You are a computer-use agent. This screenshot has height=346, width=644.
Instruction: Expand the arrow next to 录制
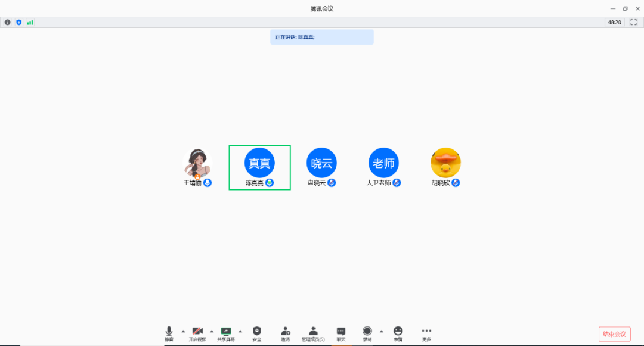point(382,331)
